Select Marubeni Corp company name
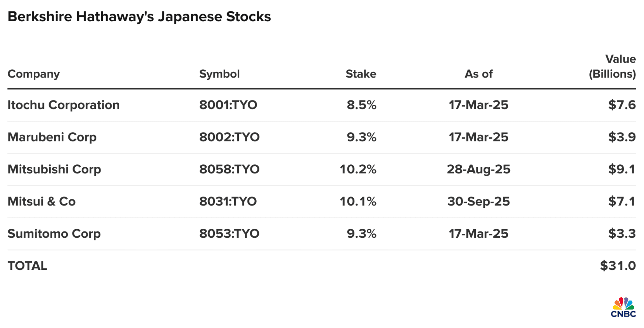 coord(52,137)
